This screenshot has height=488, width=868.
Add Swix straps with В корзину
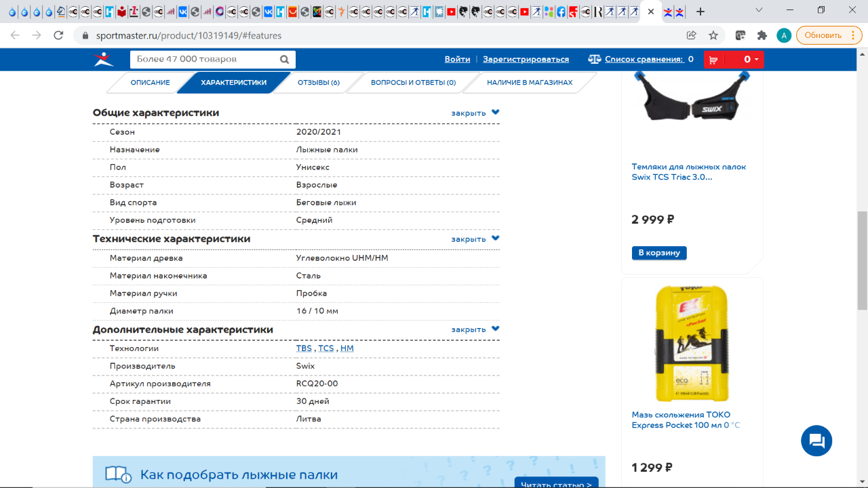(659, 253)
